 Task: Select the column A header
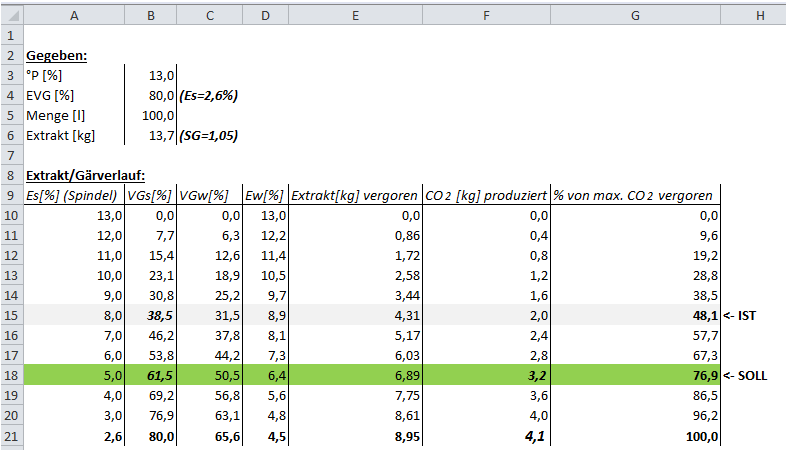(x=74, y=11)
